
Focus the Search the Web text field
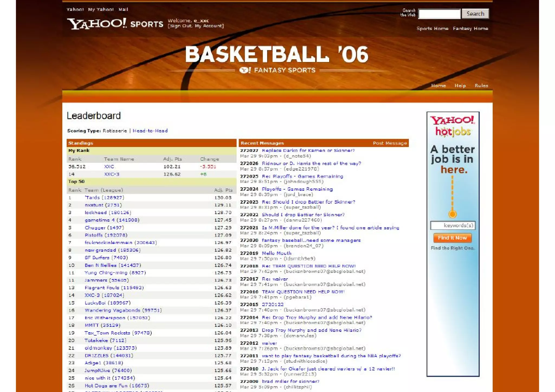pos(439,14)
